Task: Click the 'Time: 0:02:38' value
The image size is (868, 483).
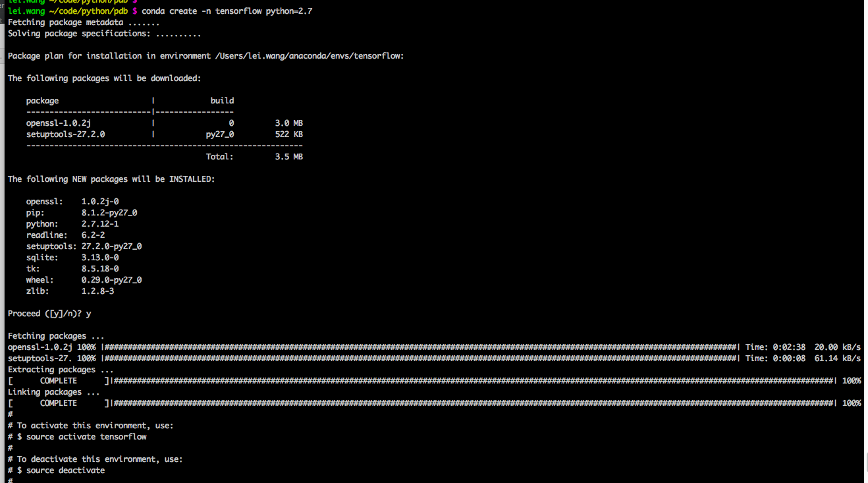Action: (775, 347)
